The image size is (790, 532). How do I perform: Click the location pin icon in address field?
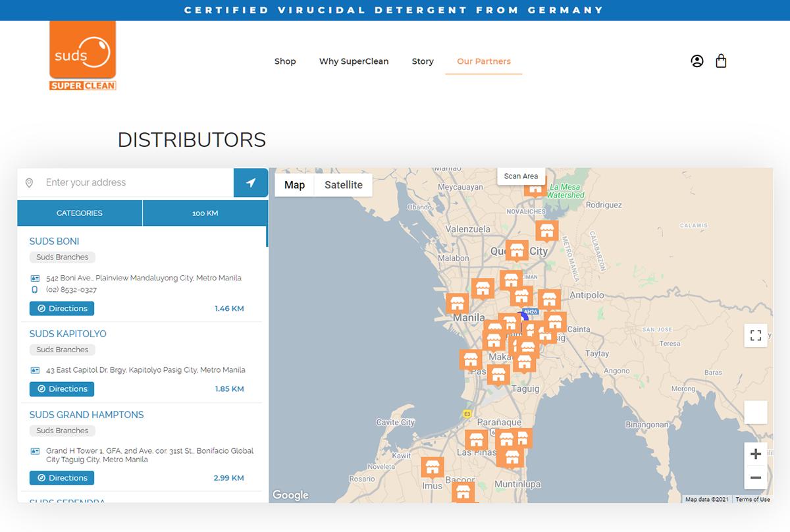pyautogui.click(x=29, y=183)
